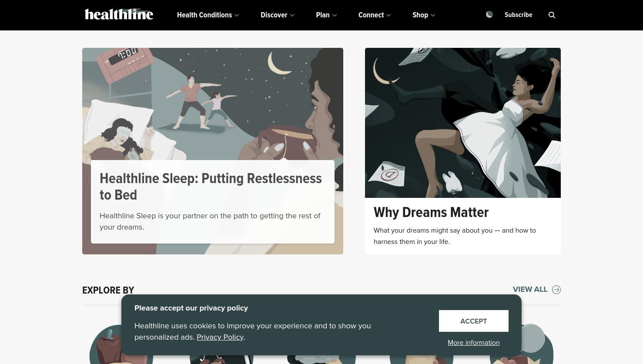Click the Subscribe link
Image resolution: width=643 pixels, height=364 pixels.
(518, 15)
